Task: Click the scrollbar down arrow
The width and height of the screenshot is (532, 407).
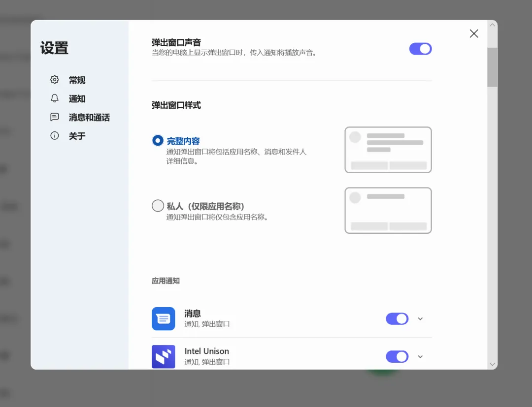Action: pos(492,364)
